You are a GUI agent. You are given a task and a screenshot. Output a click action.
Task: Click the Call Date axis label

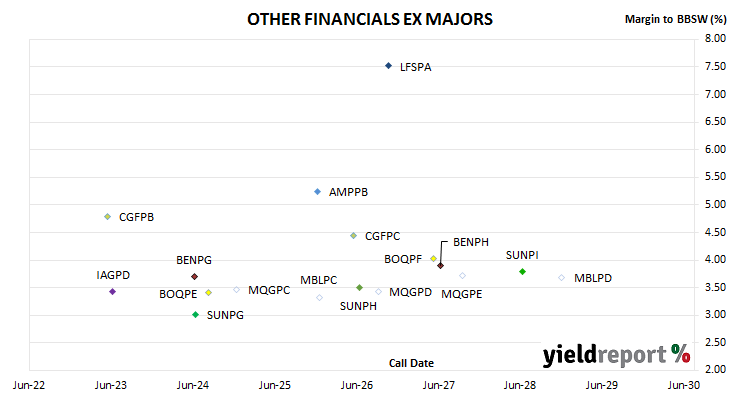pyautogui.click(x=411, y=363)
